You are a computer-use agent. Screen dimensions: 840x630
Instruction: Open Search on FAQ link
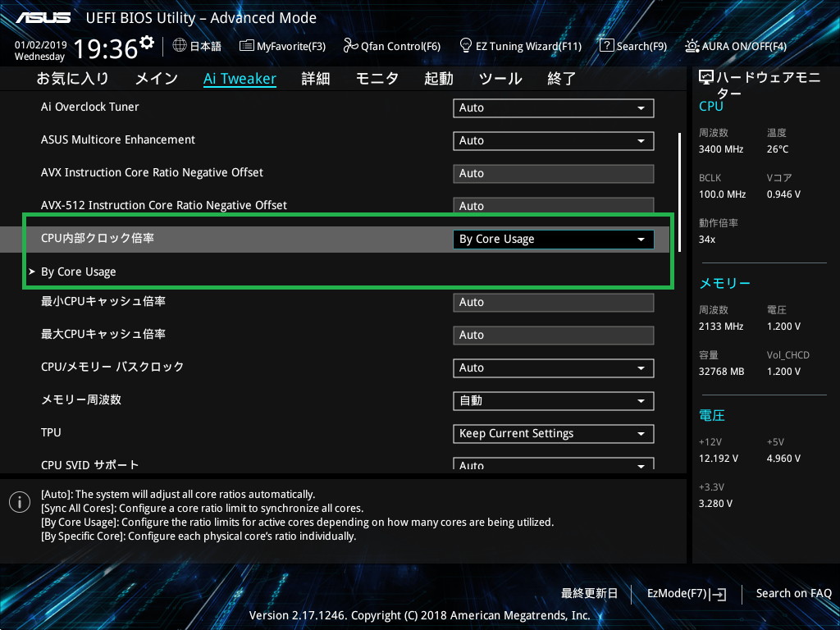793,594
